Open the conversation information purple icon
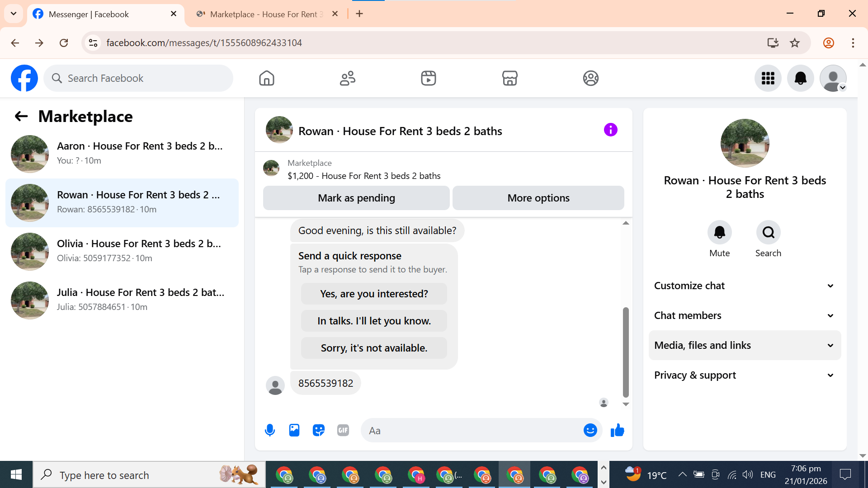 tap(610, 130)
